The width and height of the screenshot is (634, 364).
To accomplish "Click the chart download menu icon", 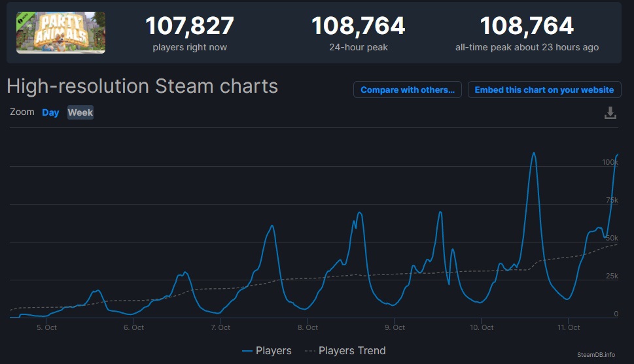I will [x=610, y=113].
